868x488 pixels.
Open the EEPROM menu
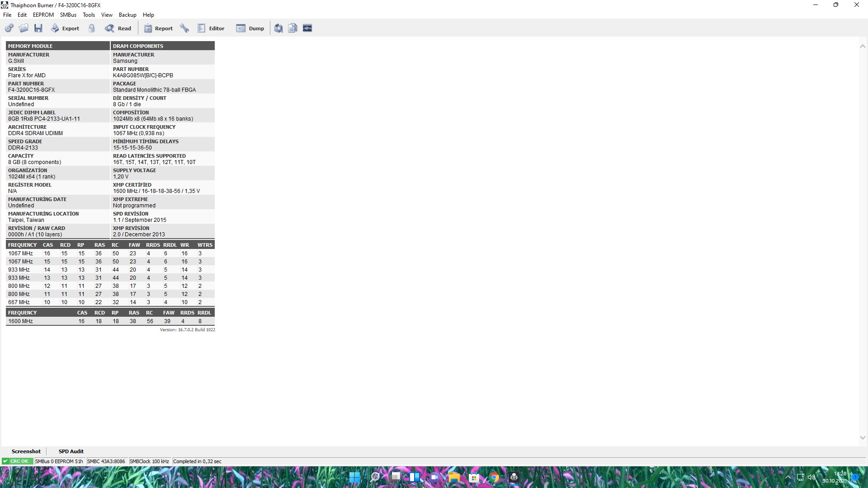[43, 15]
